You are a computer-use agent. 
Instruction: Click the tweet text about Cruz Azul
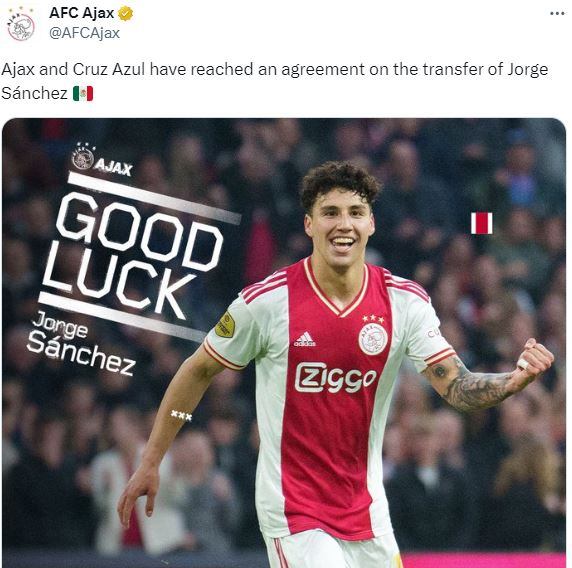click(275, 81)
